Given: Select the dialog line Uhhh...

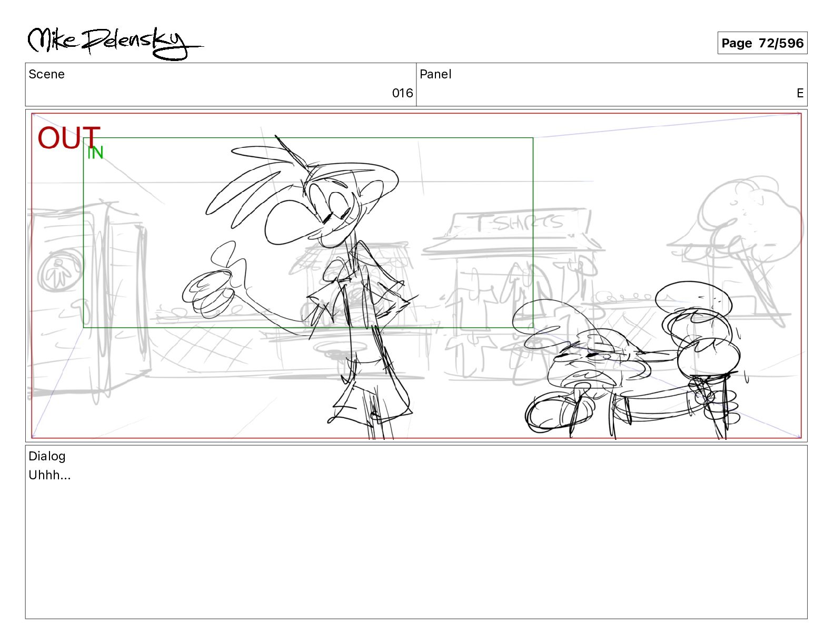Looking at the screenshot, I should [x=49, y=475].
